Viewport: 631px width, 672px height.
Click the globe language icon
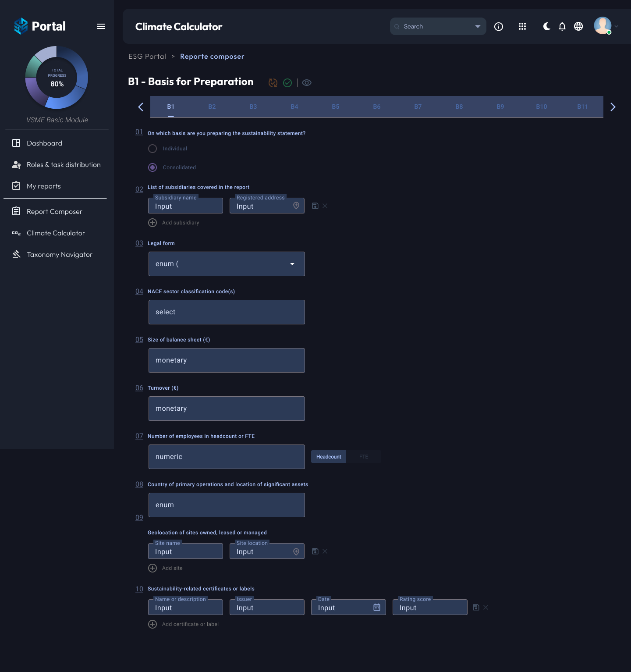[578, 27]
